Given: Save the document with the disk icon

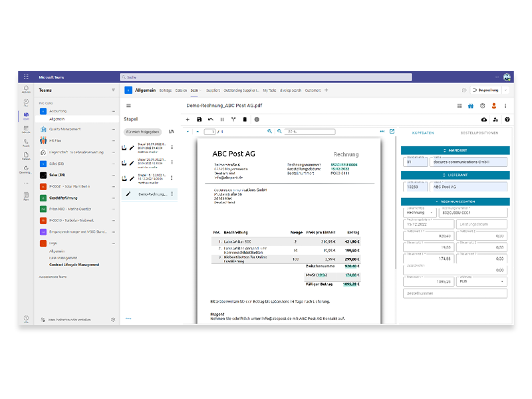Looking at the screenshot, I should pyautogui.click(x=199, y=120).
